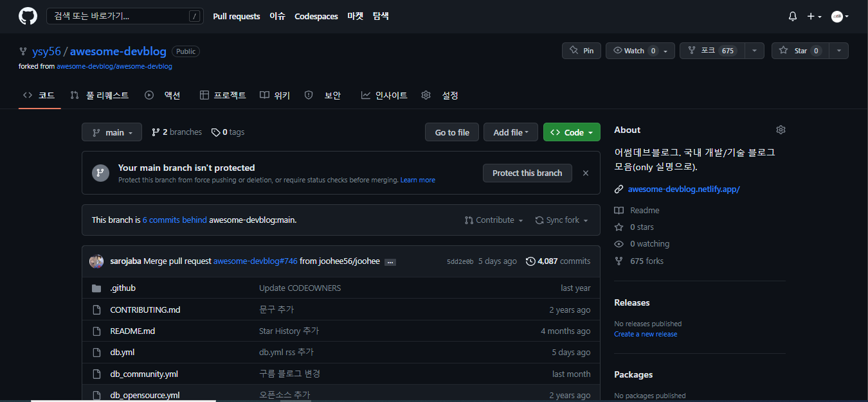Open notifications bell icon
This screenshot has width=868, height=402.
[793, 17]
